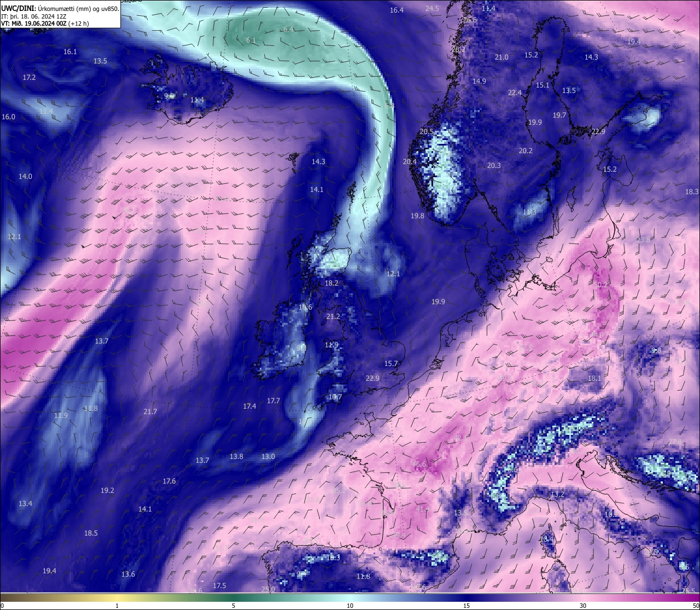Click the UWC/DINI title text in the header

pyautogui.click(x=19, y=8)
